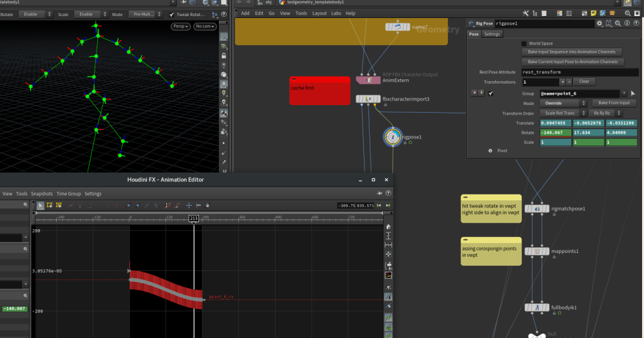The image size is (644, 338).
Task: Select the fbxcharacterimport3 node
Action: (369, 99)
